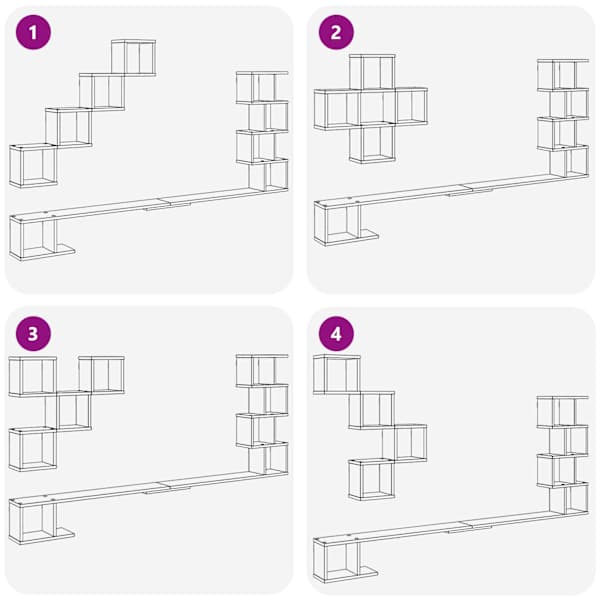Click the lower-left base cube in panel 4
The image size is (600, 600).
click(x=345, y=562)
